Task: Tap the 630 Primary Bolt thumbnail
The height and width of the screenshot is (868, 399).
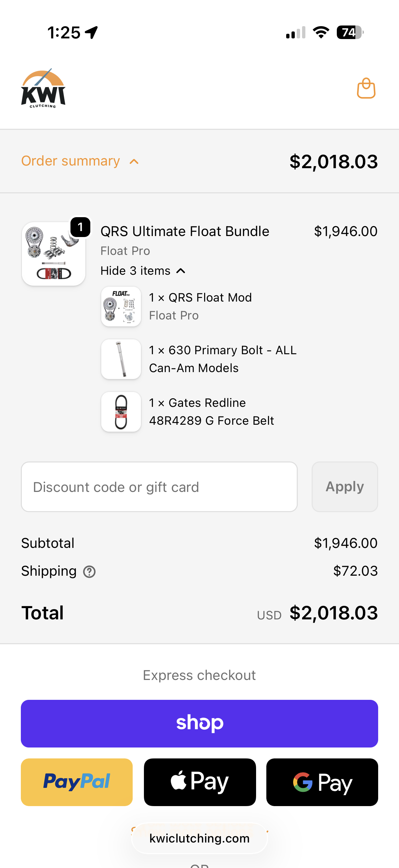Action: click(x=121, y=359)
